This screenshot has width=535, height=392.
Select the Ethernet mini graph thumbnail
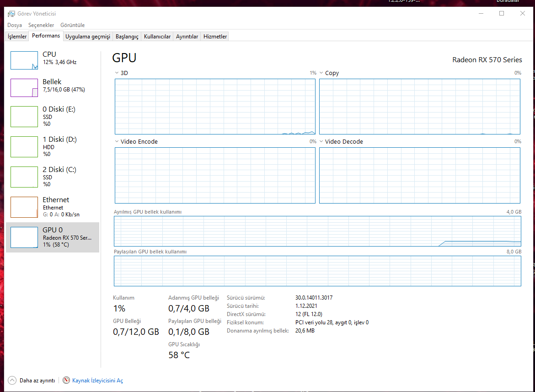point(24,207)
